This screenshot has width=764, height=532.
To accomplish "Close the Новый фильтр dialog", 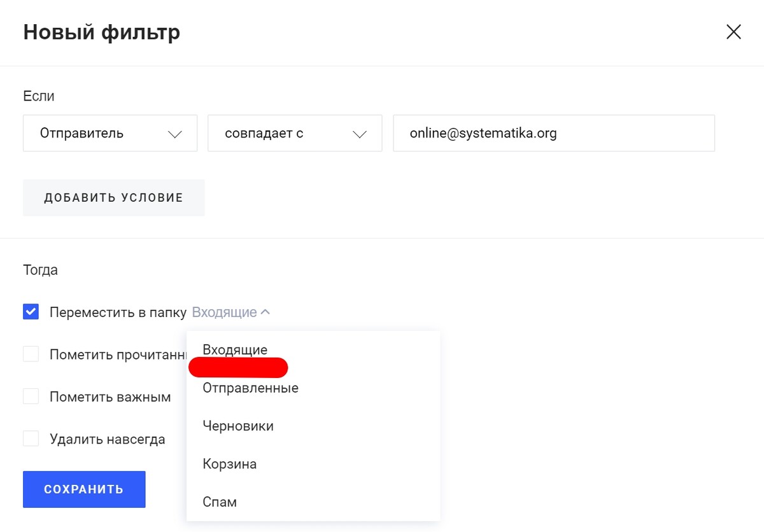I will click(733, 32).
